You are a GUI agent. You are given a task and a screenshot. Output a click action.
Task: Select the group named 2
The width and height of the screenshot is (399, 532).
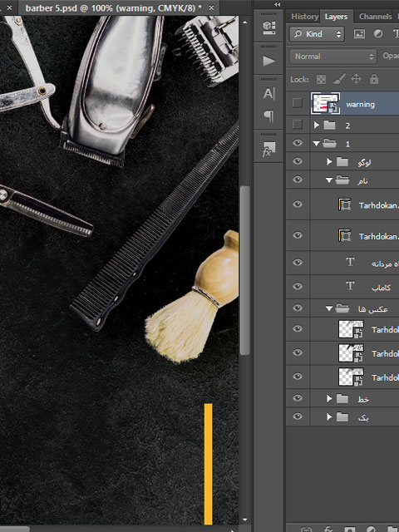click(347, 126)
